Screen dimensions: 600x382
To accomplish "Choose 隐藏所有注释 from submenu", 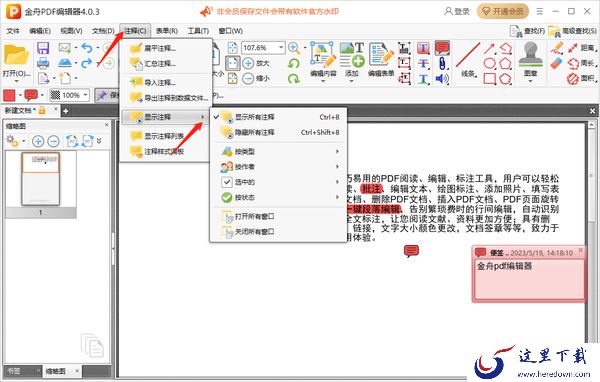I will 278,132.
